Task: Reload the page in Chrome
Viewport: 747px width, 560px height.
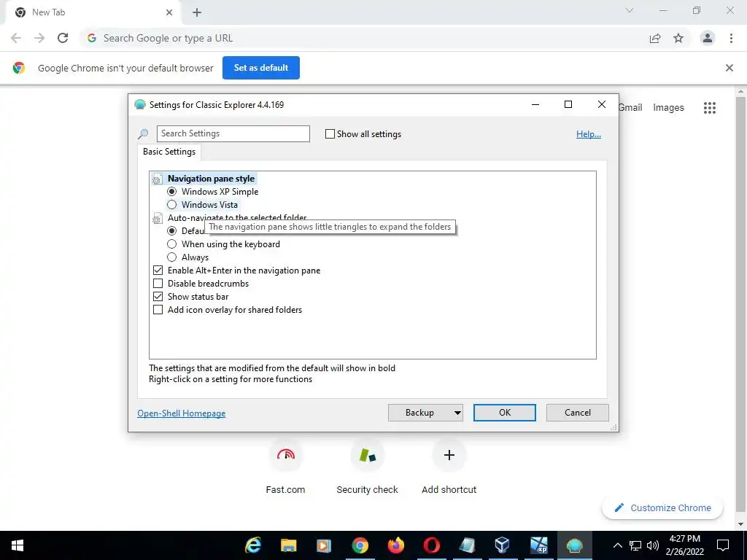Action: (63, 38)
